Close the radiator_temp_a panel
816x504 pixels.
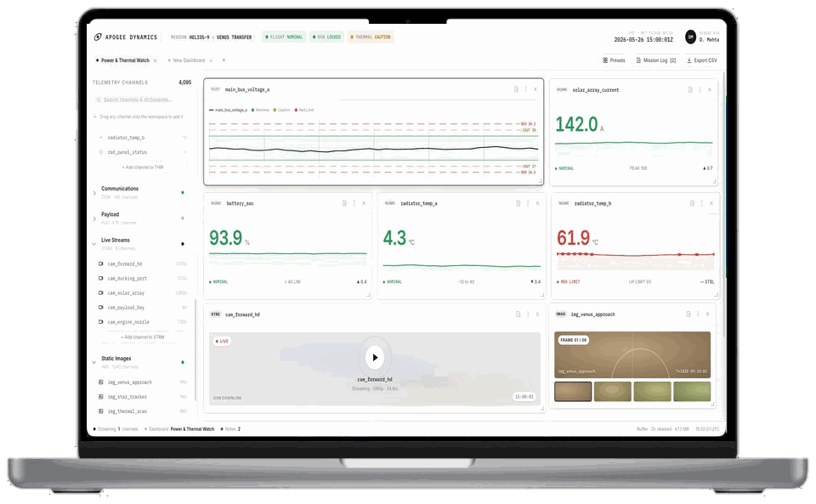tap(537, 203)
